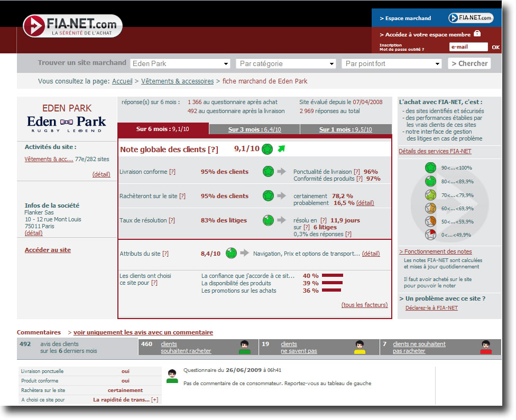516x420 pixels.
Task: Switch to the Sur 3 mois : 6,4/10 tab
Action: [x=254, y=129]
